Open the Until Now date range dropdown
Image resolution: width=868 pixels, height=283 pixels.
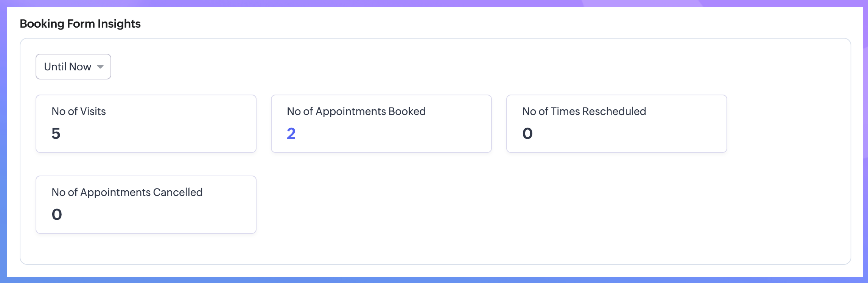click(73, 67)
